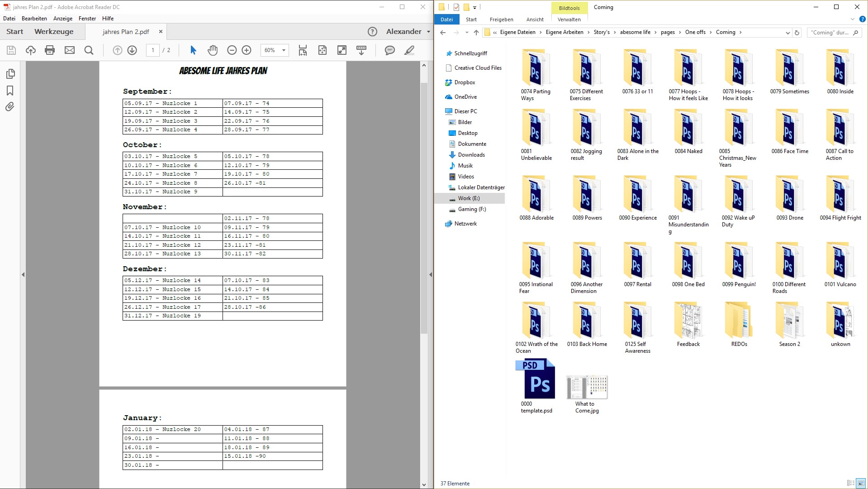Open the Datei menu in Acrobat
Viewport: 868px width, 489px height.
pos(9,19)
